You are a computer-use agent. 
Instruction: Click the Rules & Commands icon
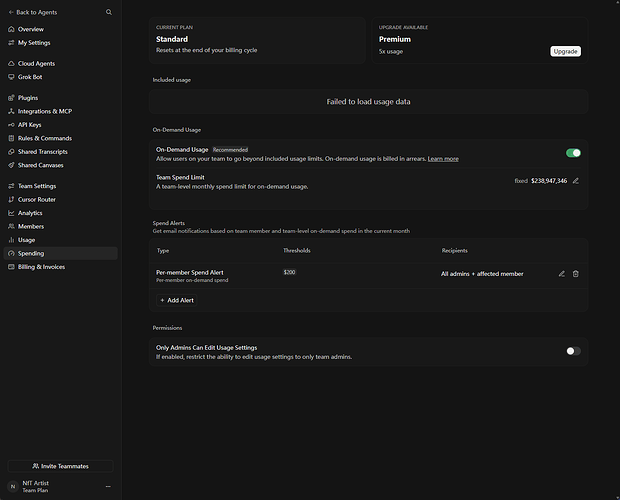click(11, 138)
